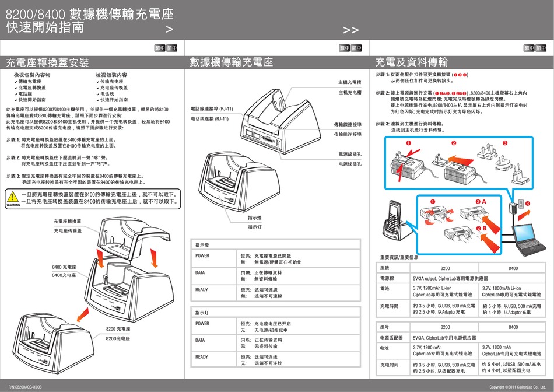Click the checklist item "電話線"
The image size is (554, 392).
(25, 94)
